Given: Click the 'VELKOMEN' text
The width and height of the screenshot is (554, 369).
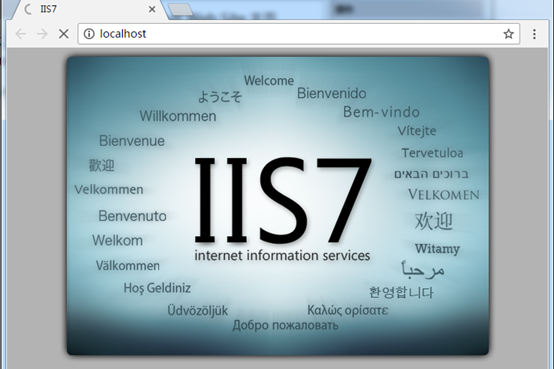Looking at the screenshot, I should (444, 194).
